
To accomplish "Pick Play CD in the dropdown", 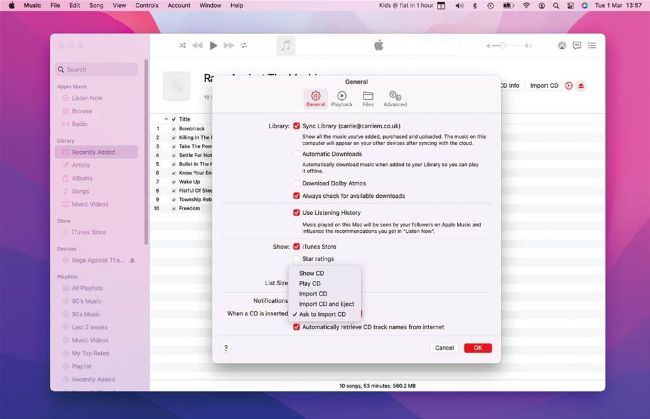I will pyautogui.click(x=310, y=283).
